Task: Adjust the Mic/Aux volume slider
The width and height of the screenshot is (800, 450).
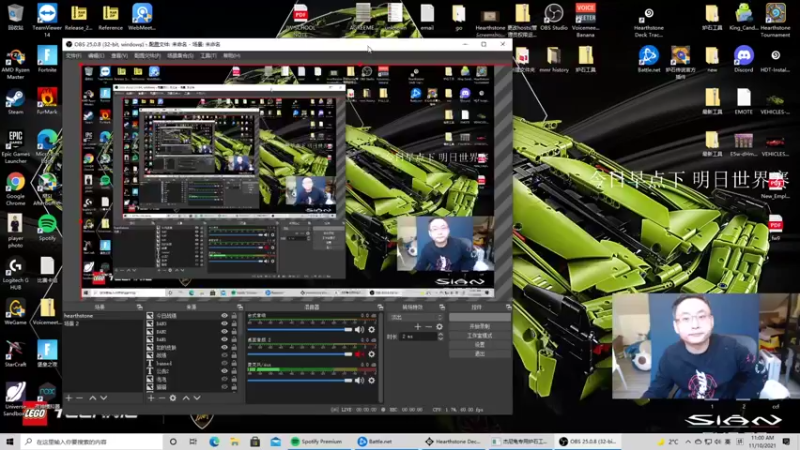Action: point(301,381)
